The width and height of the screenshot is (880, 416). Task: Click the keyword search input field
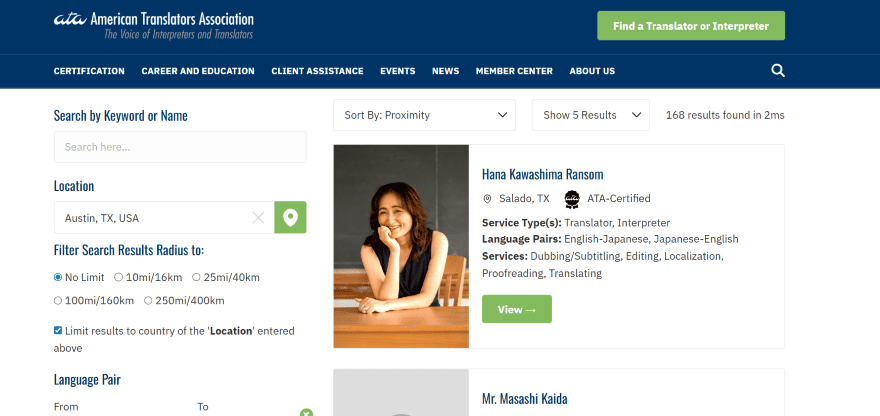180,147
